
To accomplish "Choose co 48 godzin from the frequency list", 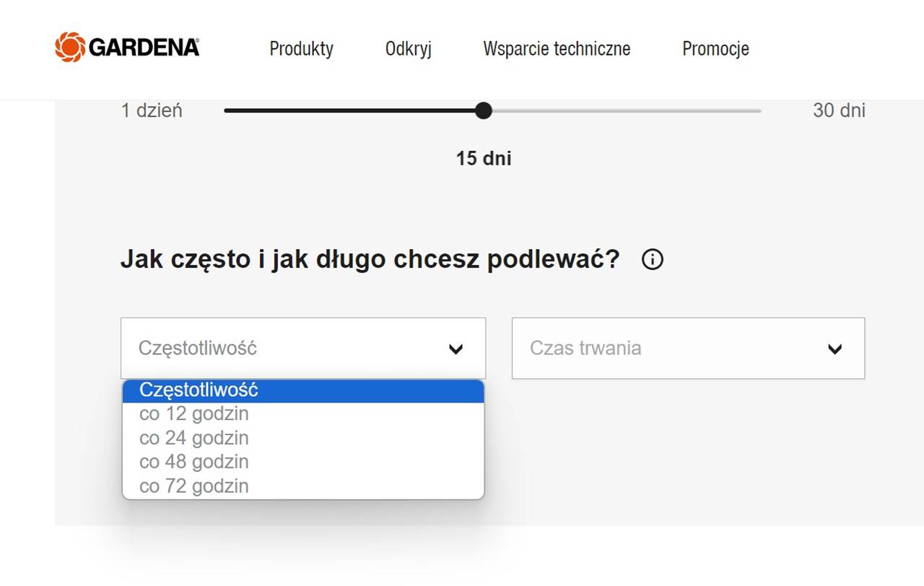I will point(193,461).
